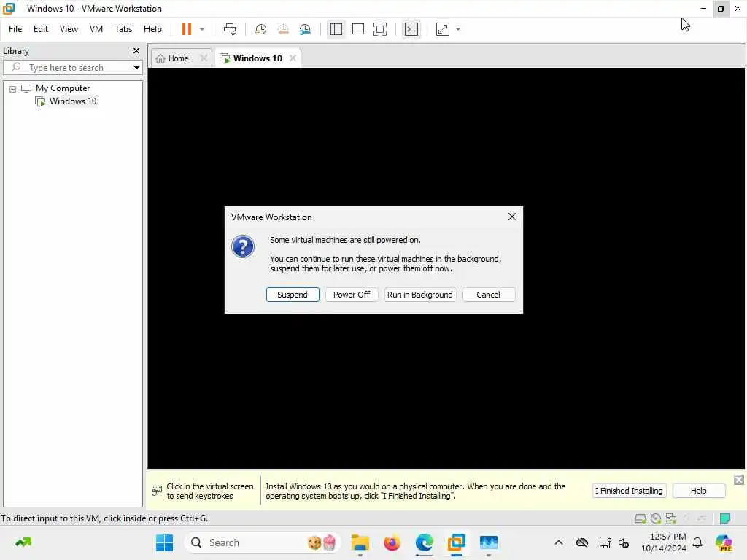Viewport: 747px width, 560px height.
Task: Click the stretch guest display icon
Action: tap(443, 29)
